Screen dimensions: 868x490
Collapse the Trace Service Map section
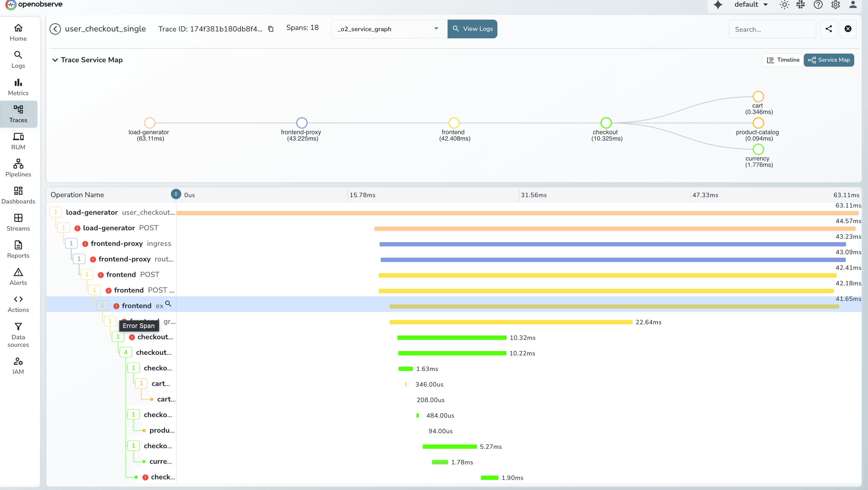click(55, 60)
